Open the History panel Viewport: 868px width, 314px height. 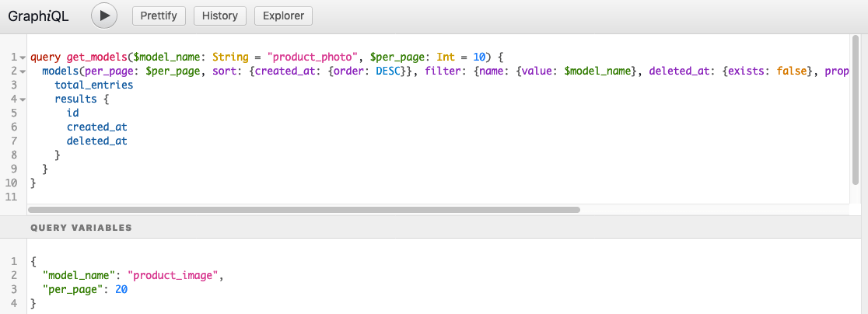coord(220,16)
